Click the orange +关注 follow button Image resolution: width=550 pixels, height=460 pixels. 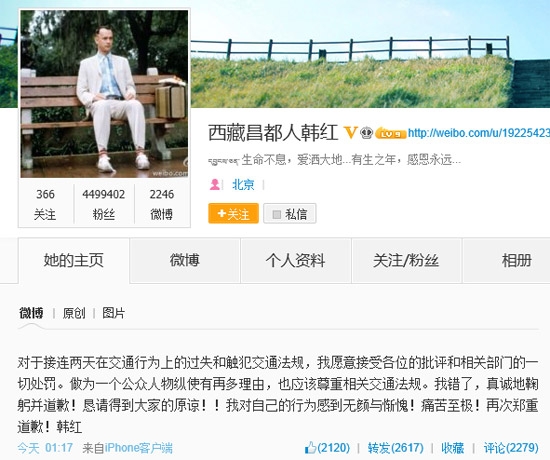[233, 213]
